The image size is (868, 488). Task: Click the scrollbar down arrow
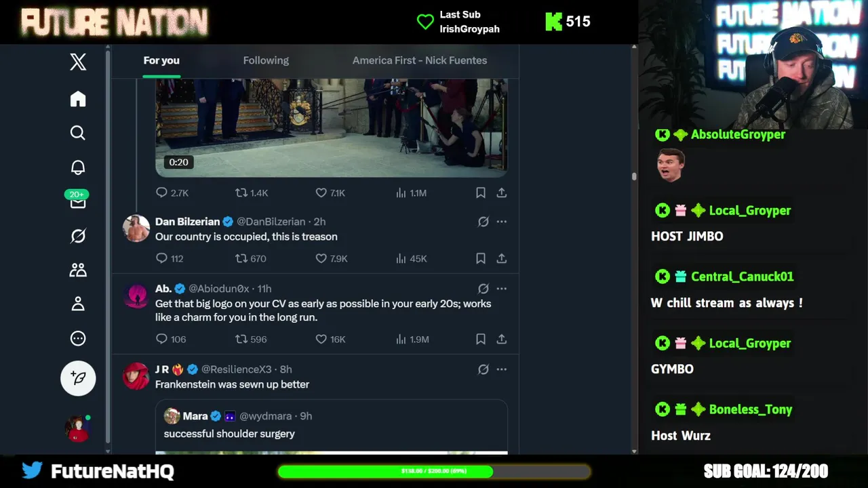tap(634, 451)
